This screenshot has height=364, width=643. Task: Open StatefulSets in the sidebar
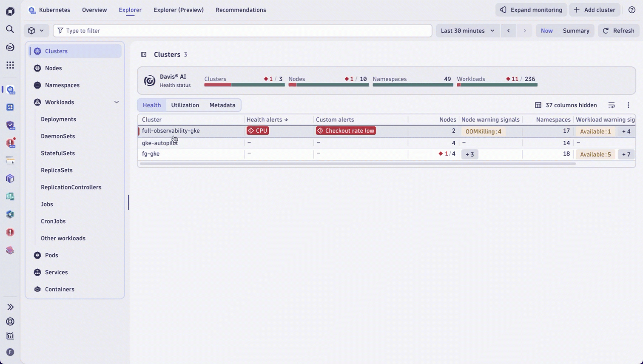(x=58, y=153)
